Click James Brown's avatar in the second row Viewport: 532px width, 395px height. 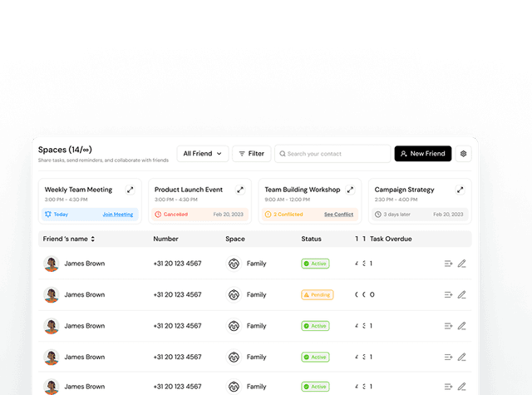click(52, 294)
